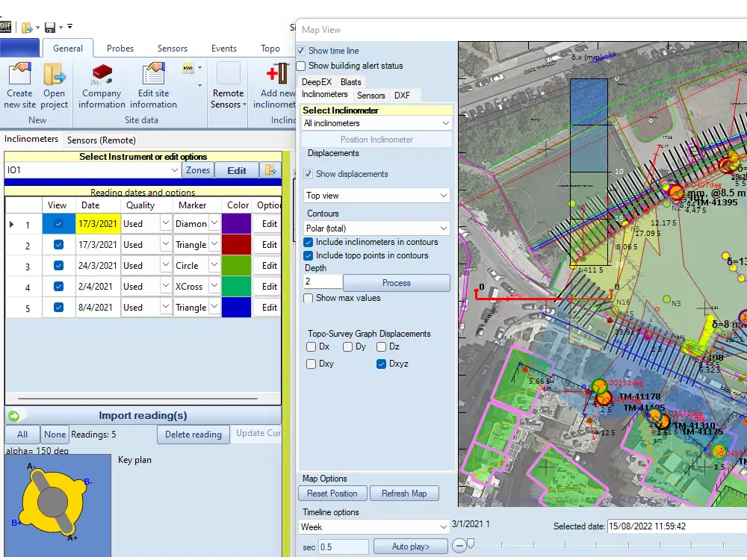Check Show max values
The width and height of the screenshot is (747, 560).
coord(309,297)
